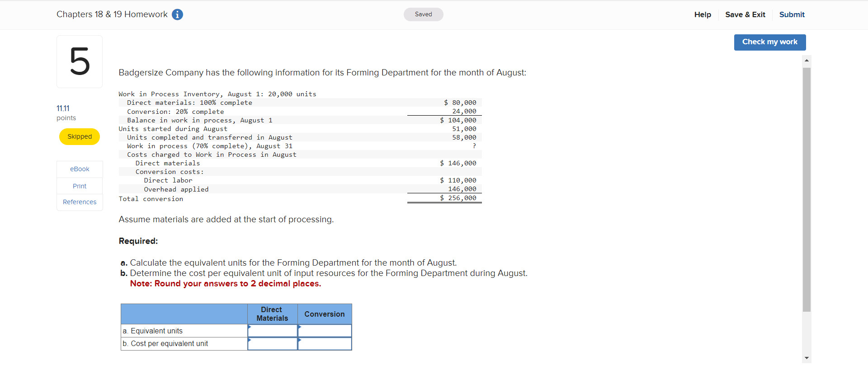Click the $ 104,000 balance value

458,120
